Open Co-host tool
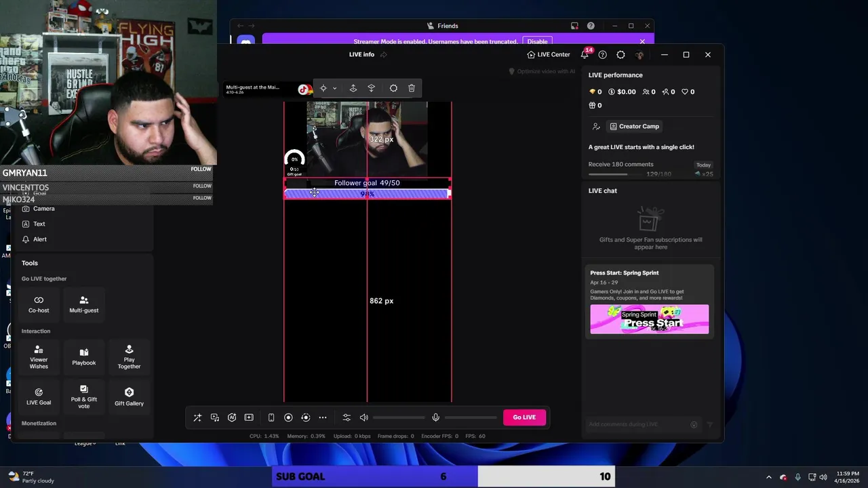The width and height of the screenshot is (868, 488). tap(39, 304)
